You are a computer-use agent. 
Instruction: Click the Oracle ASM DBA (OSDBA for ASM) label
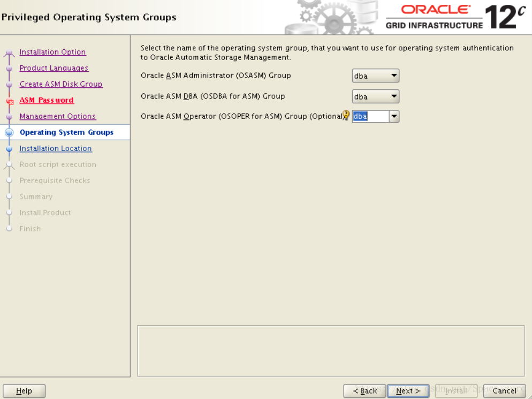click(x=212, y=96)
